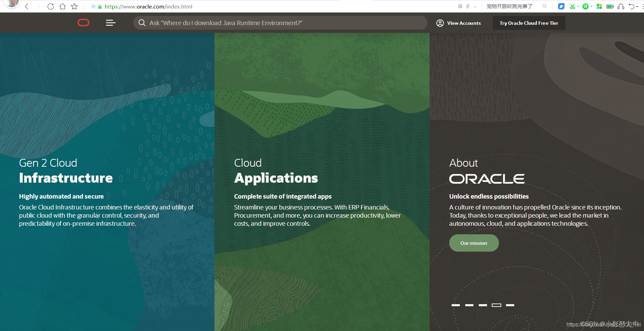Focus the Oracle Ask search field
The height and width of the screenshot is (331, 644).
(x=280, y=23)
